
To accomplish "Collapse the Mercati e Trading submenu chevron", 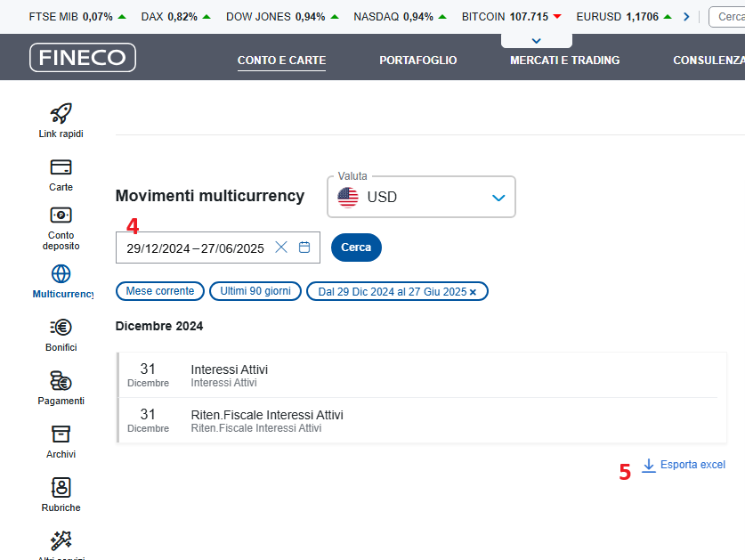I will 535,39.
